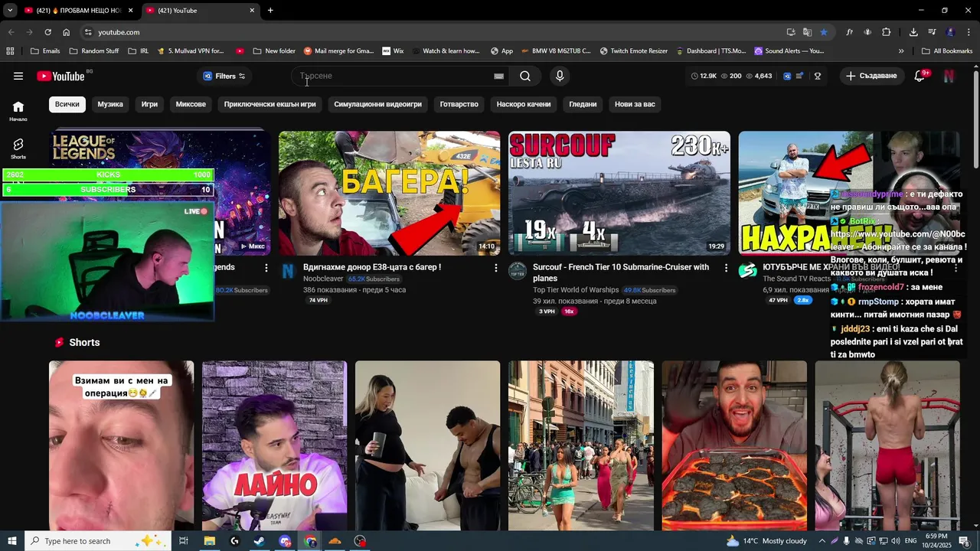This screenshot has width=980, height=551.
Task: Open the media control icon in Chrome toolbar
Action: (x=932, y=32)
